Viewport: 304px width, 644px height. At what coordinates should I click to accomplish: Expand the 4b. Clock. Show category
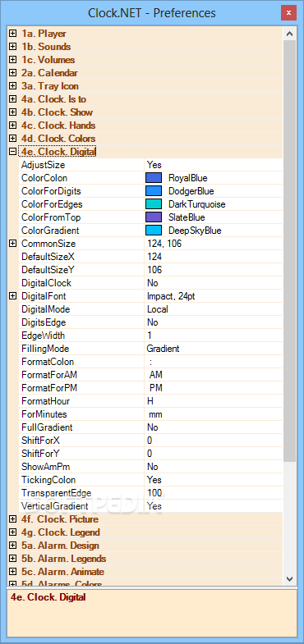point(13,112)
